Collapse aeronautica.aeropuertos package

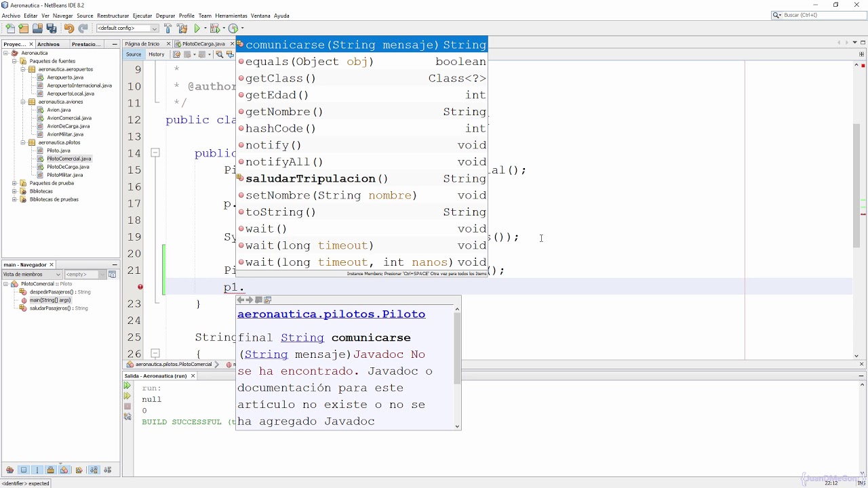pos(22,69)
